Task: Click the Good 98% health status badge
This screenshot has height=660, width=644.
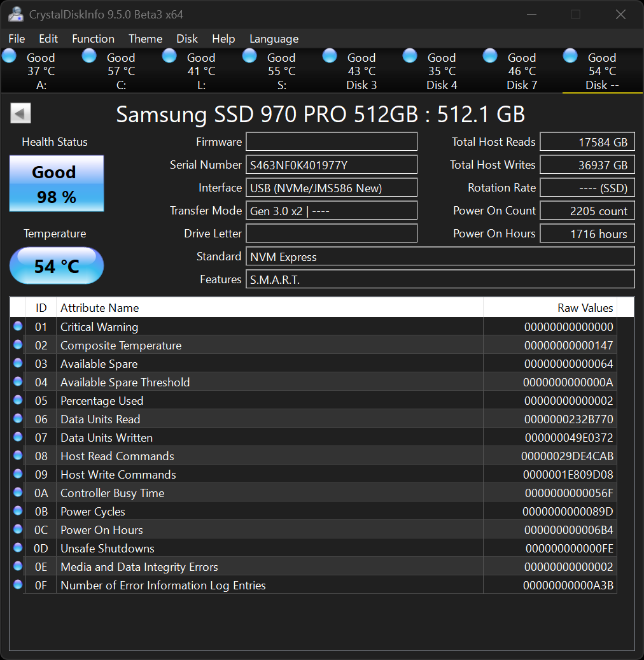Action: pyautogui.click(x=56, y=183)
